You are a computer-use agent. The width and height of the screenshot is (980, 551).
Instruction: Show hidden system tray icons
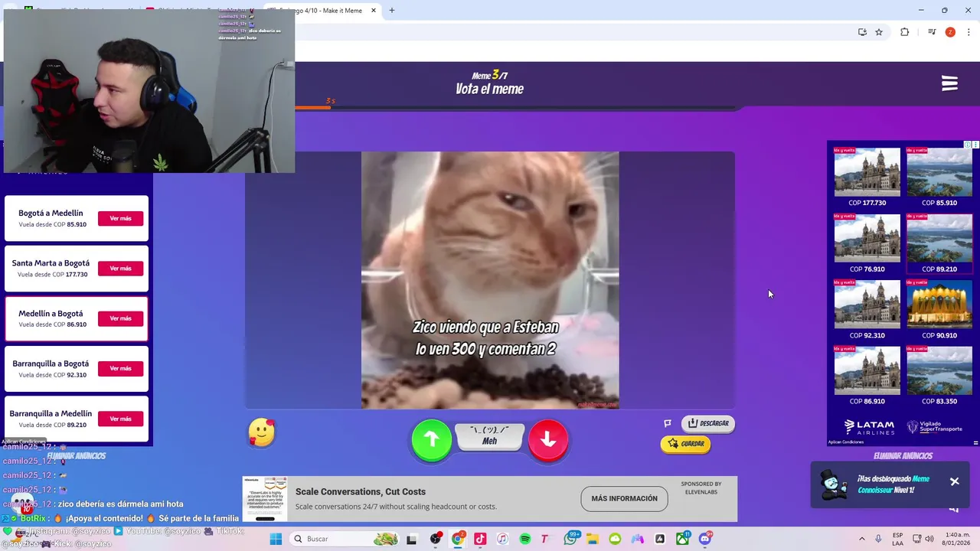862,539
